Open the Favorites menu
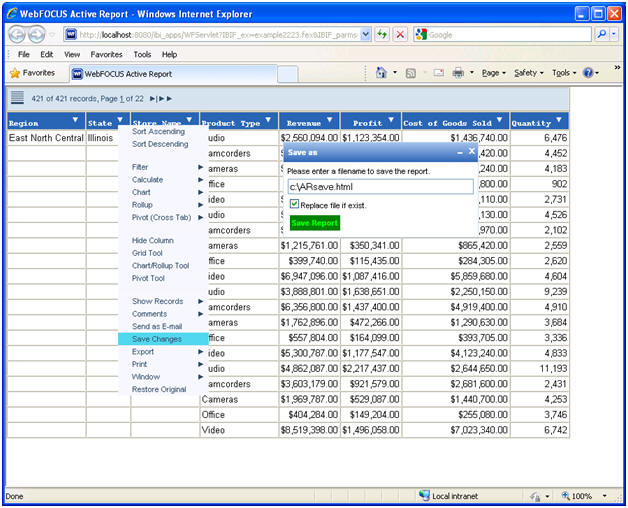This screenshot has width=628, height=508. coord(106,54)
